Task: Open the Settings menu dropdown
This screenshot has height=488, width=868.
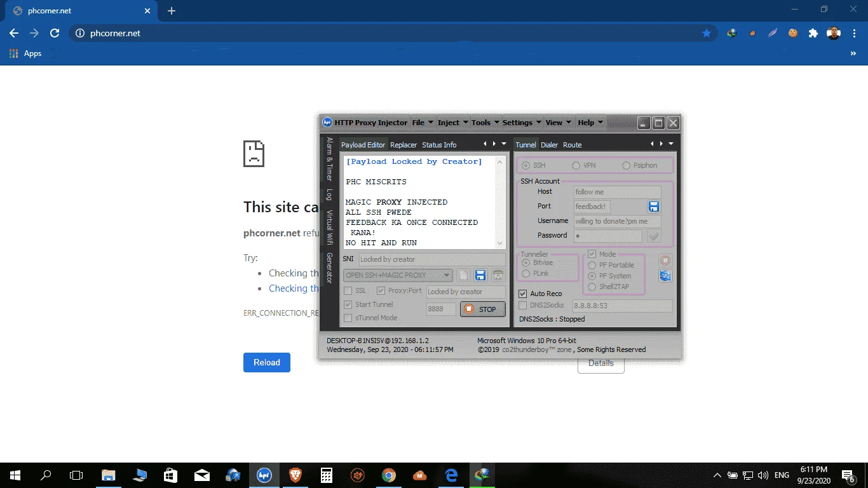Action: tap(522, 123)
